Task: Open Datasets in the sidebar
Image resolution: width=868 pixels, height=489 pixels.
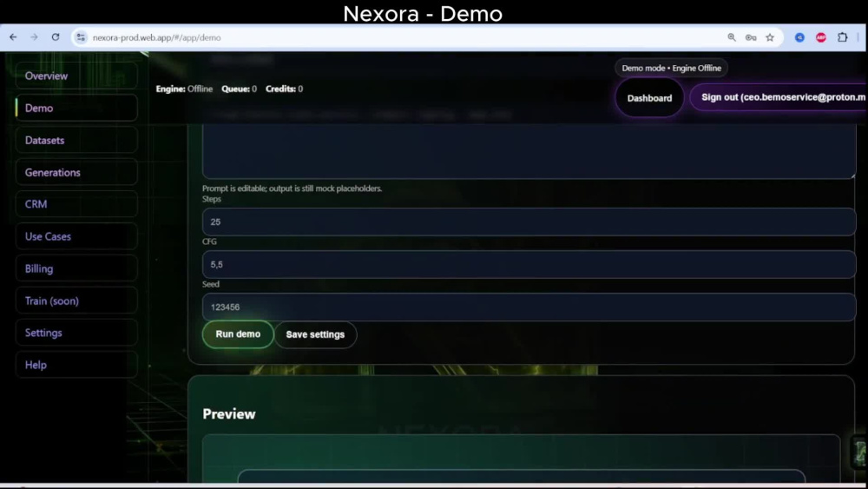Action: 76,140
